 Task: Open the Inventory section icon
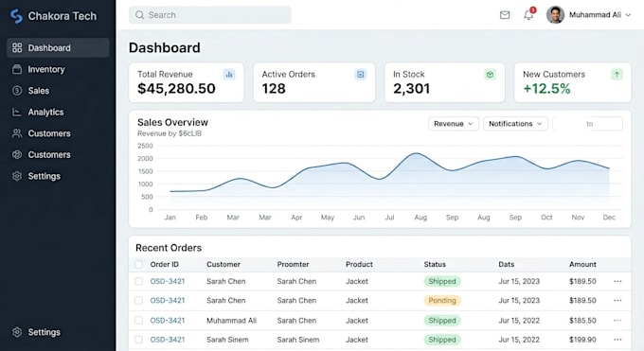click(17, 69)
